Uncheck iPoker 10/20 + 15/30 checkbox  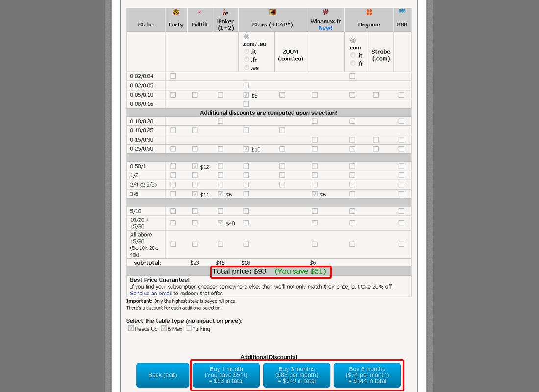tap(220, 223)
